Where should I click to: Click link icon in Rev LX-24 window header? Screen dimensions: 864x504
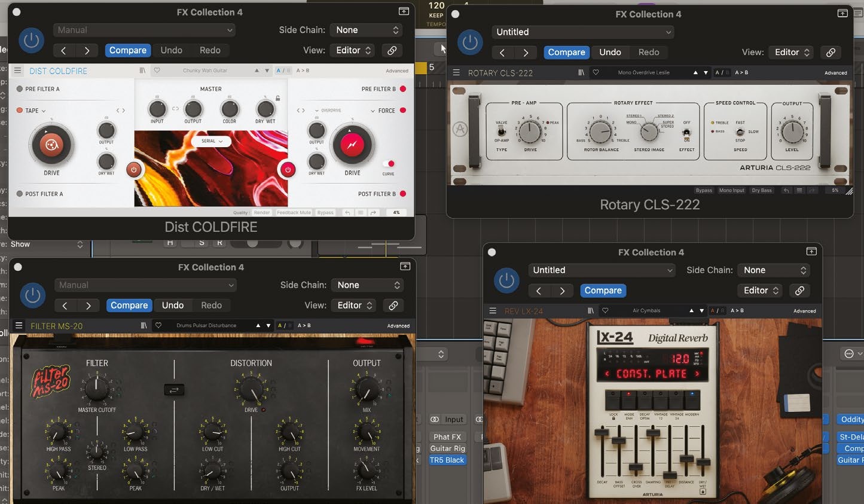pyautogui.click(x=799, y=291)
